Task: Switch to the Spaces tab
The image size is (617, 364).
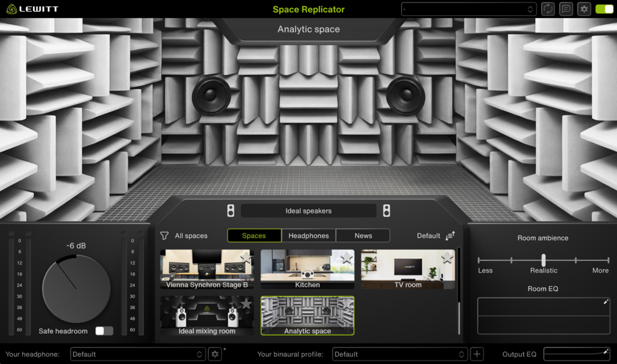Action: tap(254, 236)
